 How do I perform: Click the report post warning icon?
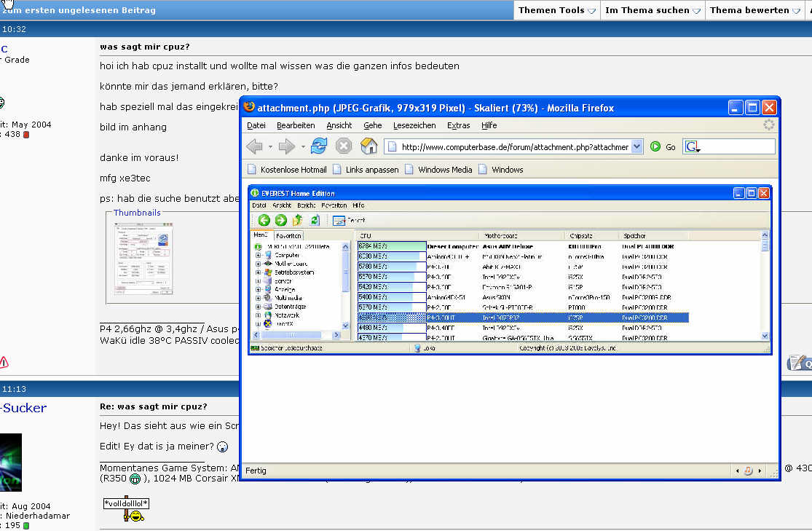point(4,362)
